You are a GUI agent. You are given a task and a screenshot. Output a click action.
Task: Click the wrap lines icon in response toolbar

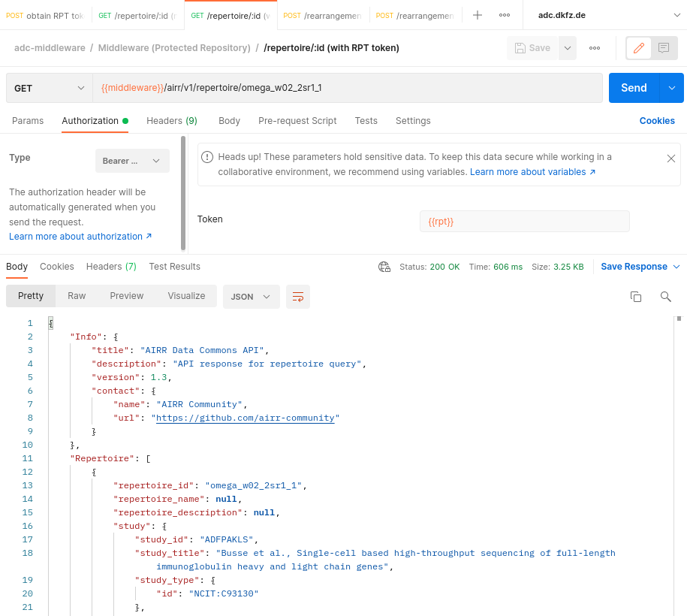[x=298, y=297]
